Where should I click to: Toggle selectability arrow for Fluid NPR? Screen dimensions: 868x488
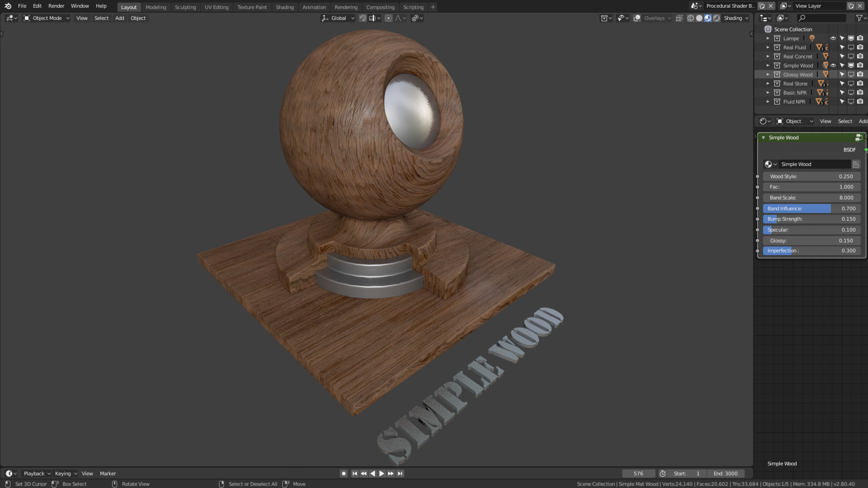click(x=842, y=101)
